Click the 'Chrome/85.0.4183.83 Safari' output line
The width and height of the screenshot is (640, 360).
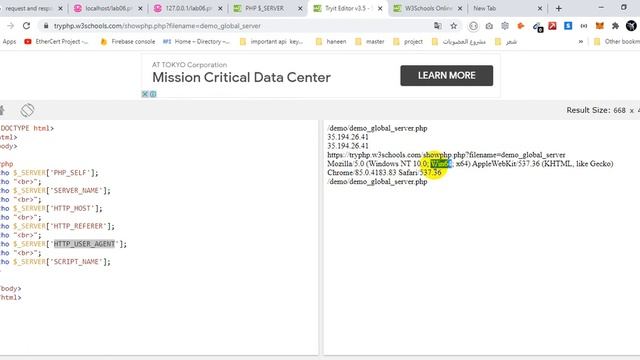384,173
